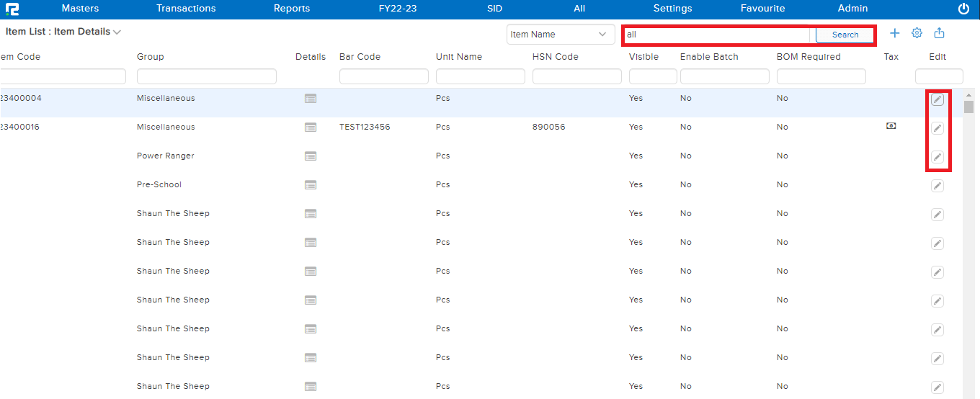980x399 pixels.
Task: Open the FY22-23 financial year selector
Action: click(397, 9)
